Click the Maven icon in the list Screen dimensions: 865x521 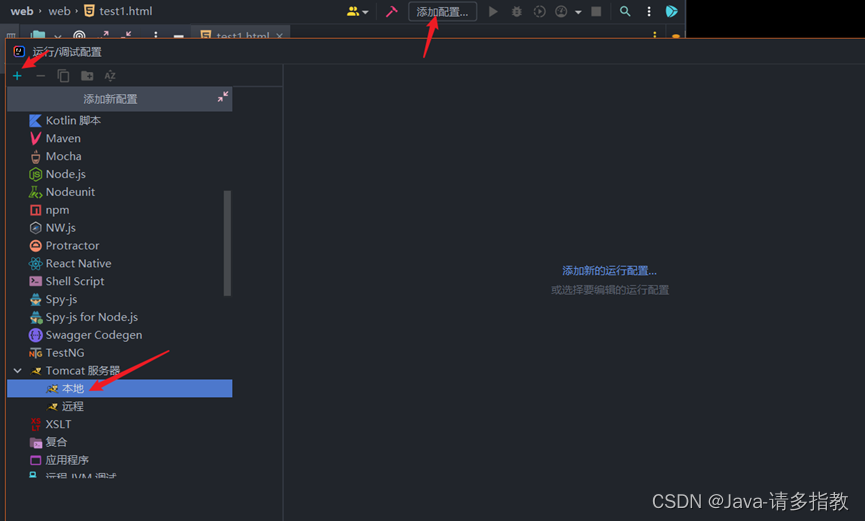click(x=35, y=138)
